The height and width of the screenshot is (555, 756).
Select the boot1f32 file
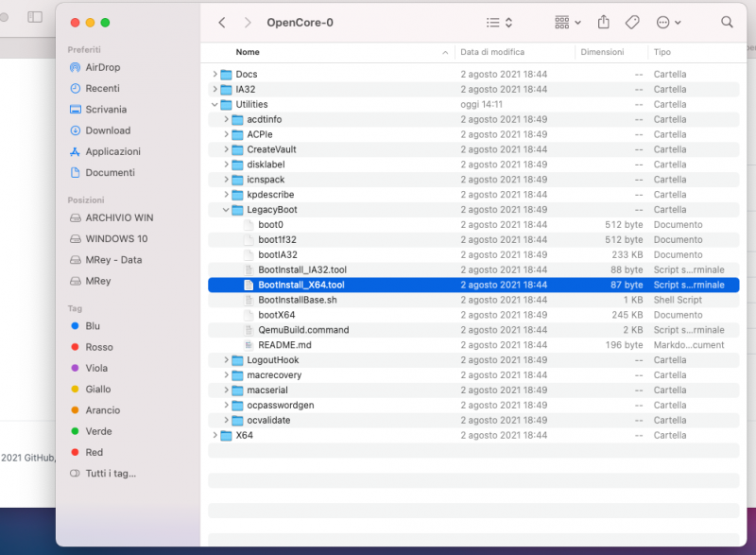tap(473, 239)
